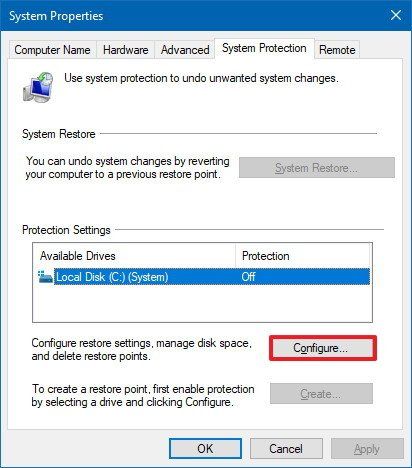This screenshot has height=468, width=412.
Task: Open the Remote tab
Action: pos(337,50)
